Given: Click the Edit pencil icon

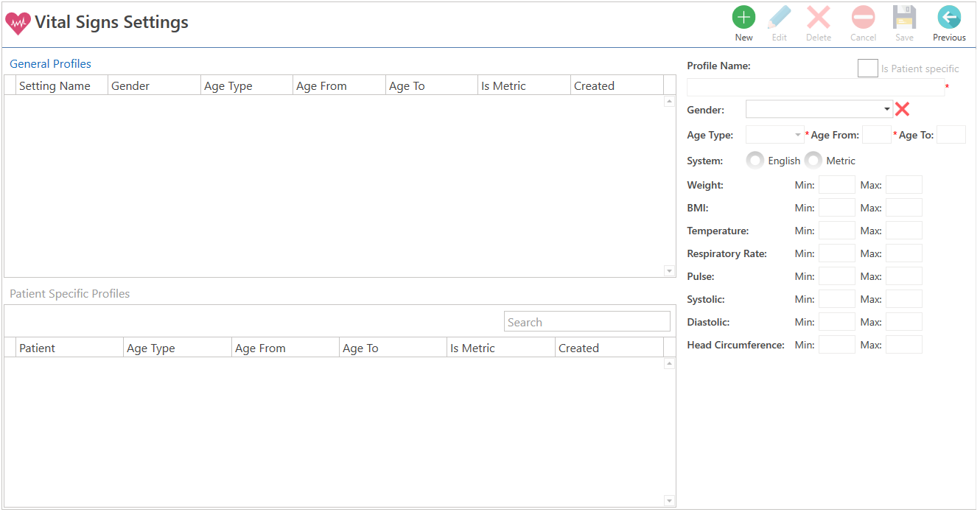Looking at the screenshot, I should (x=779, y=17).
